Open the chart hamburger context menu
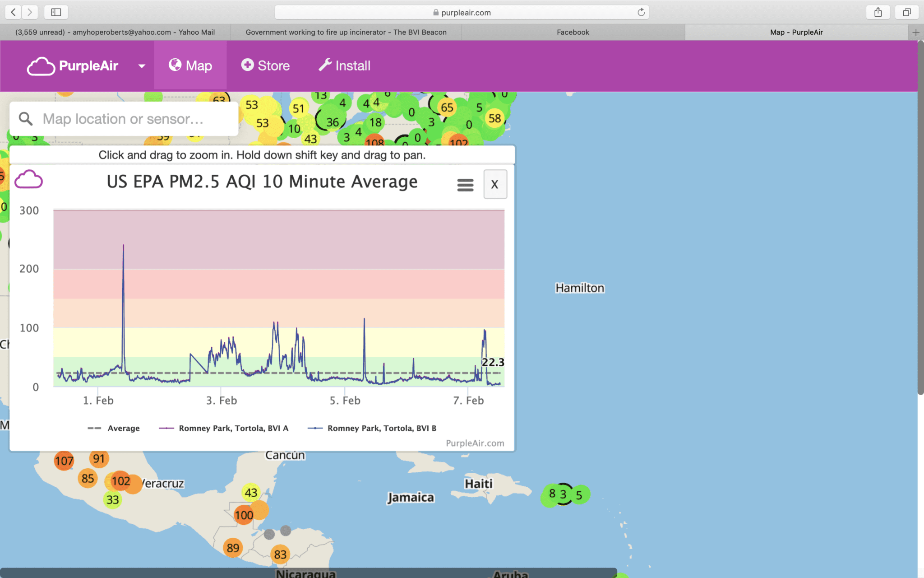Image resolution: width=924 pixels, height=578 pixels. click(x=465, y=185)
